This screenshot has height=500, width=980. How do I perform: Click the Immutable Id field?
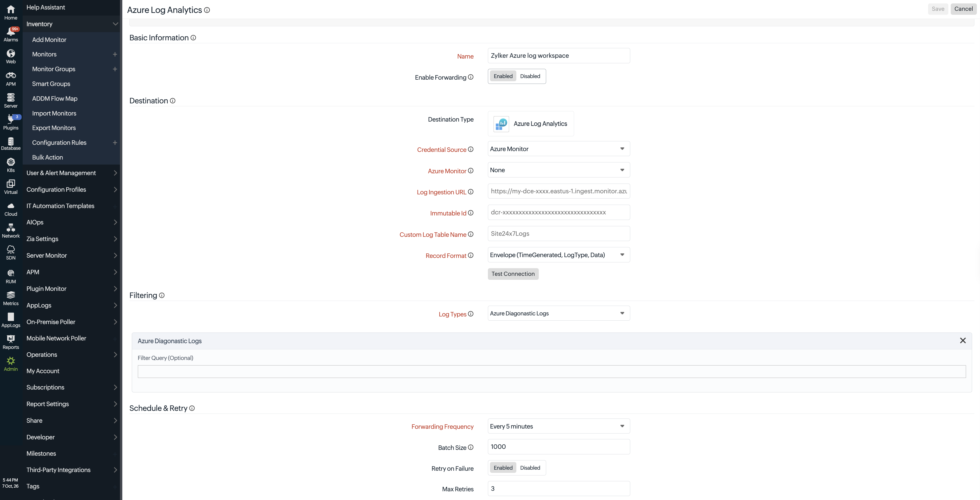click(559, 212)
